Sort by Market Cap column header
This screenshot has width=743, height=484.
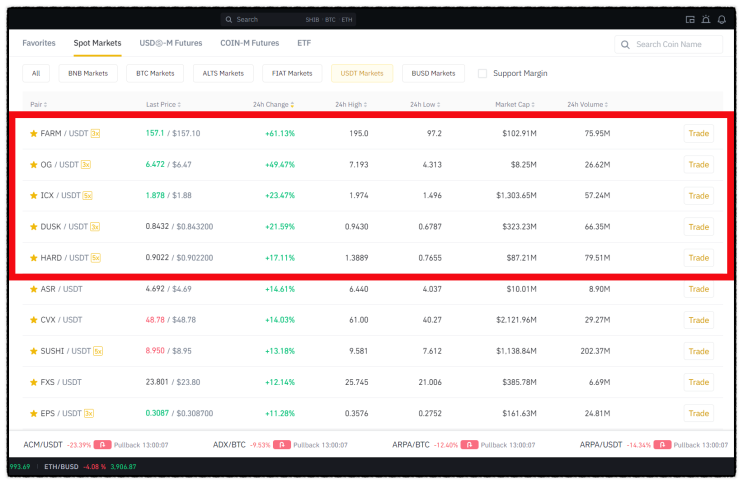[515, 105]
